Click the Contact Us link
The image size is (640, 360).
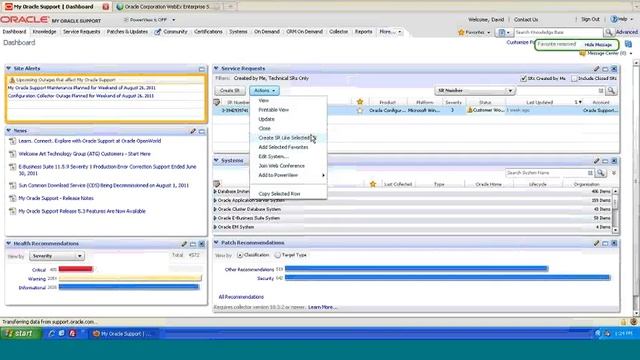526,20
